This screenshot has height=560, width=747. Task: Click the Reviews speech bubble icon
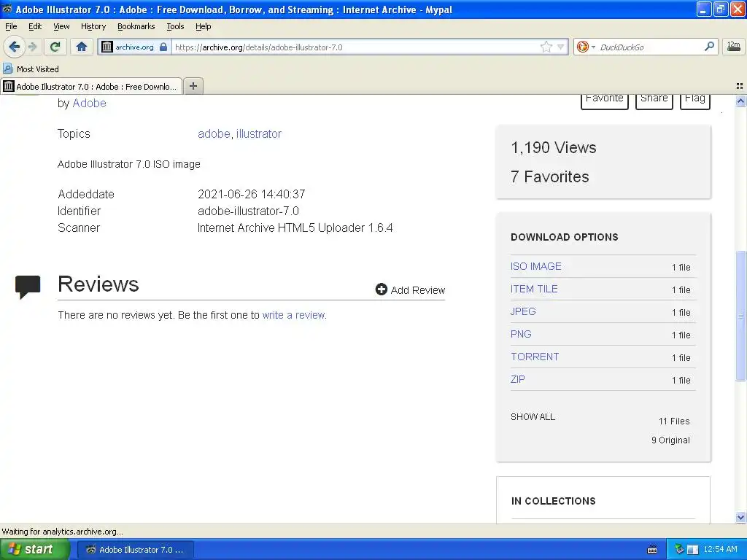pos(28,287)
